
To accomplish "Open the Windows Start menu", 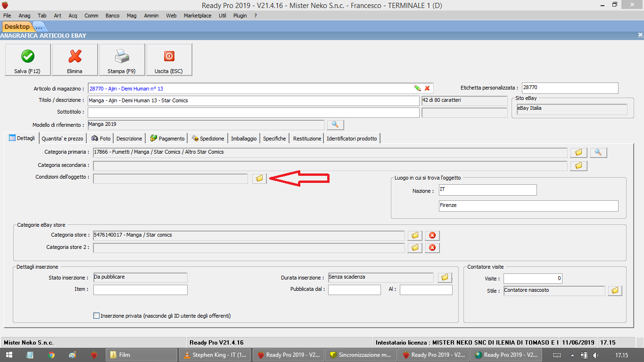I will coord(9,355).
